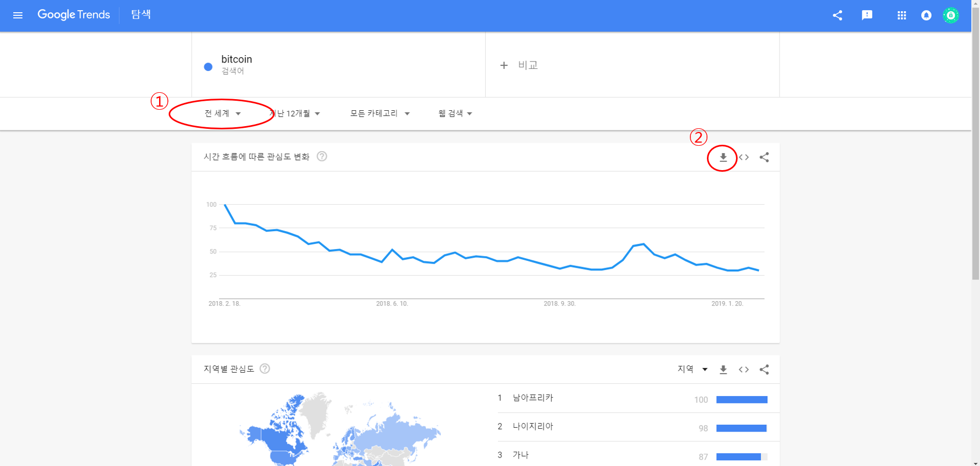Download interest by region data

tap(723, 370)
